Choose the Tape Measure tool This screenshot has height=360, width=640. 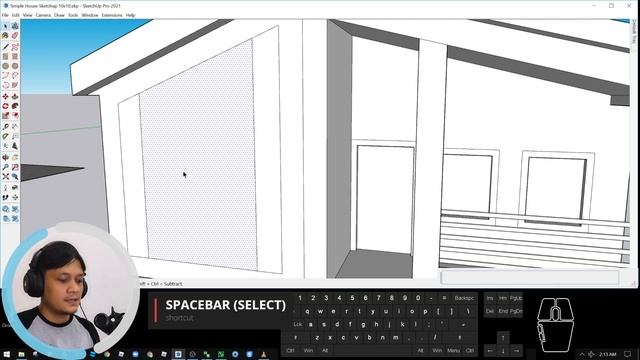(5, 127)
